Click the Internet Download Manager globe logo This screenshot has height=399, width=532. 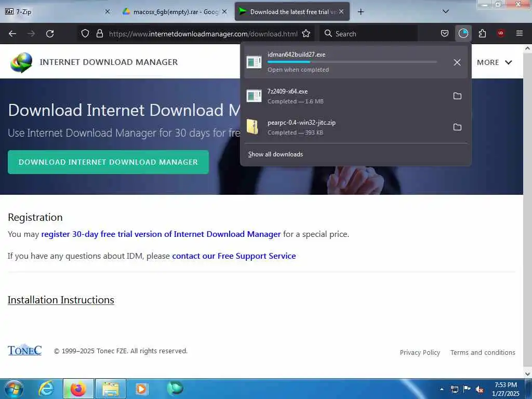[x=21, y=62]
